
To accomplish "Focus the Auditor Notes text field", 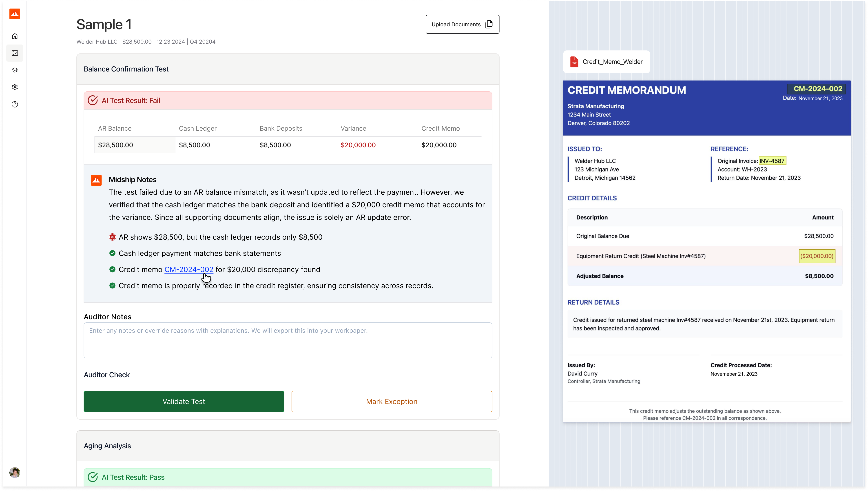I will coord(288,340).
